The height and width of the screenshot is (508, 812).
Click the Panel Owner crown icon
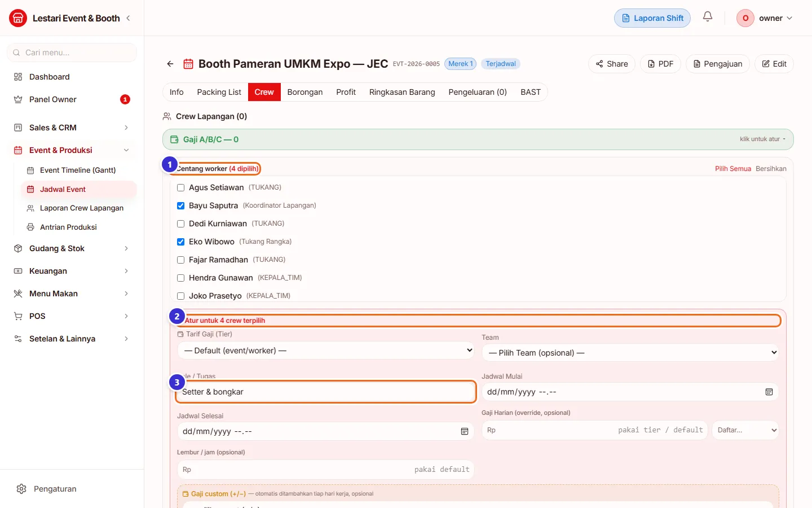point(18,99)
